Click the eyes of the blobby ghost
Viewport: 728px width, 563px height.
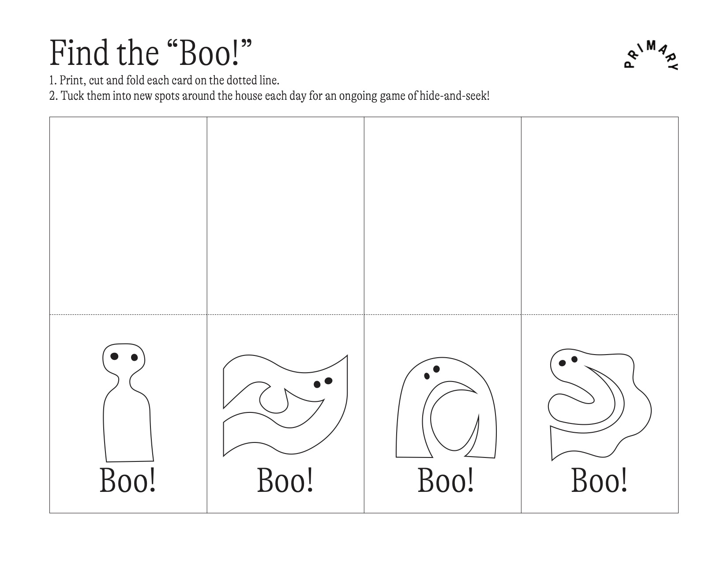[568, 361]
